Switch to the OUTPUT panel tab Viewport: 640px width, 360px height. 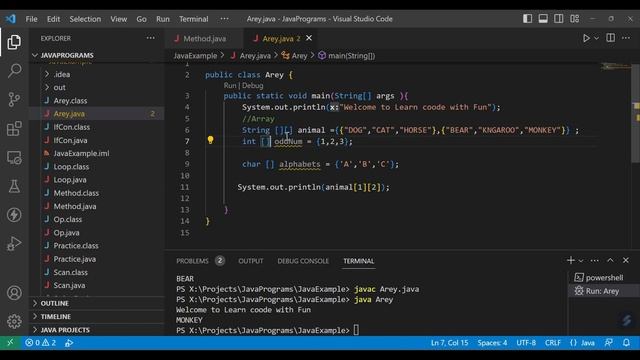(x=251, y=261)
